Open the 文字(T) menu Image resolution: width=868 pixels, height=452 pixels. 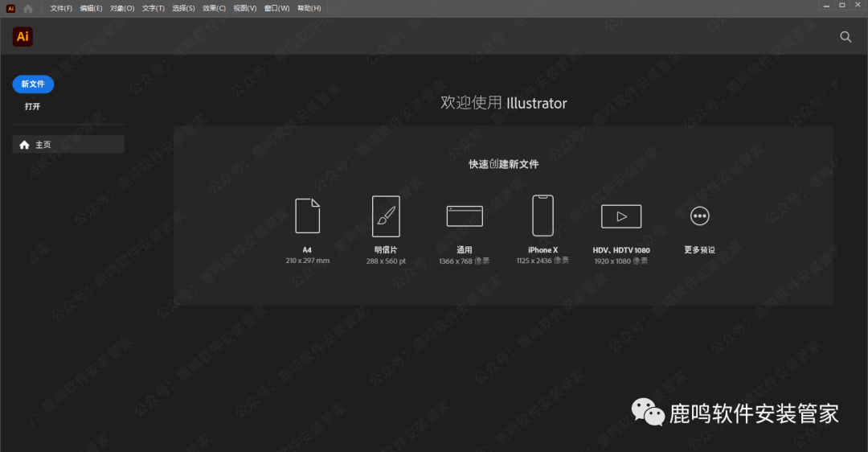(x=154, y=8)
